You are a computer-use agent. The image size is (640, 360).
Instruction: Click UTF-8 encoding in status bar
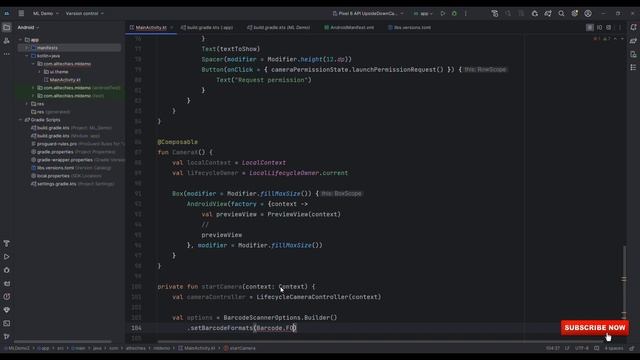tap(582, 349)
